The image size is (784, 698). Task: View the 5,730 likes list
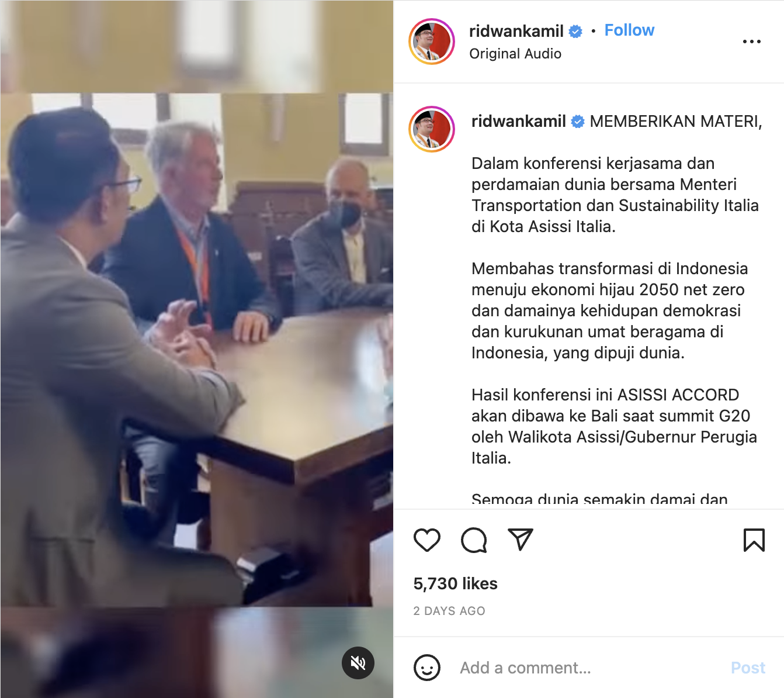coord(456,583)
